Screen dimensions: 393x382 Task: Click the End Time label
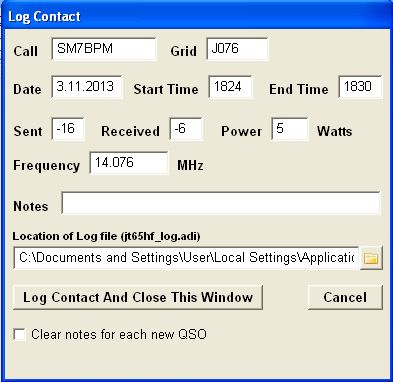click(299, 89)
